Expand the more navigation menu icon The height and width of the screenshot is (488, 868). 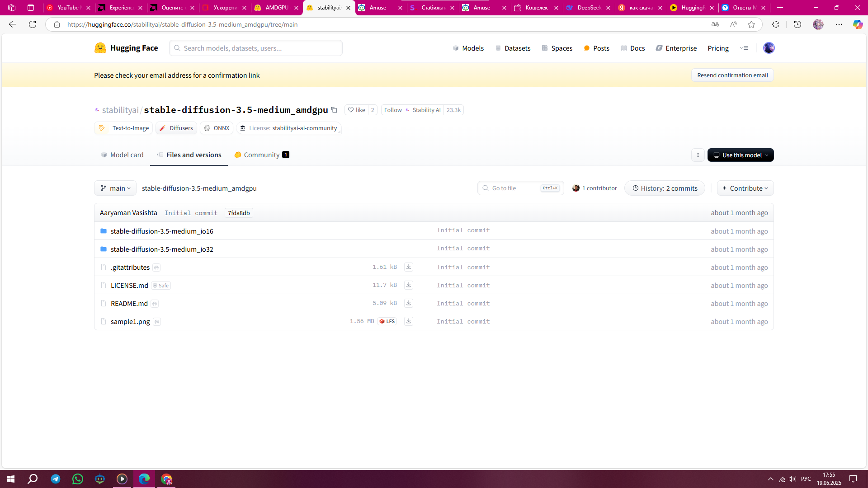pyautogui.click(x=744, y=48)
